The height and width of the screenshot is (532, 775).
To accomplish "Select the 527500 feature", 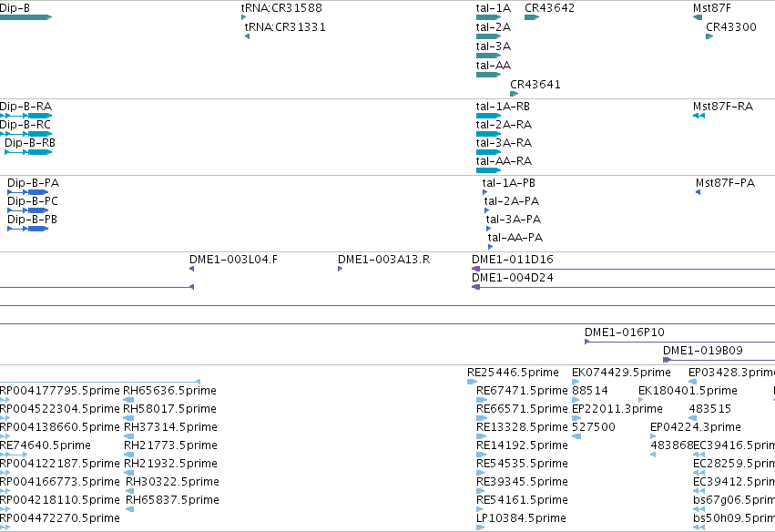I will click(x=576, y=436).
